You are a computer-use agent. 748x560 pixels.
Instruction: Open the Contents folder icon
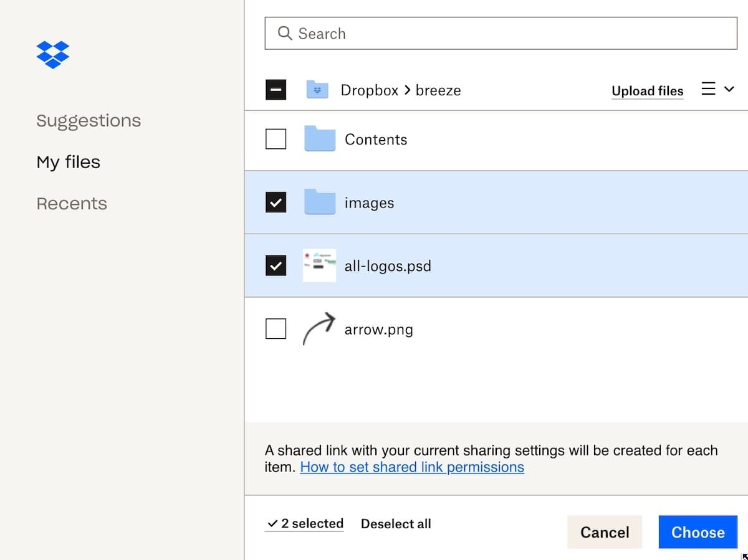(x=319, y=139)
